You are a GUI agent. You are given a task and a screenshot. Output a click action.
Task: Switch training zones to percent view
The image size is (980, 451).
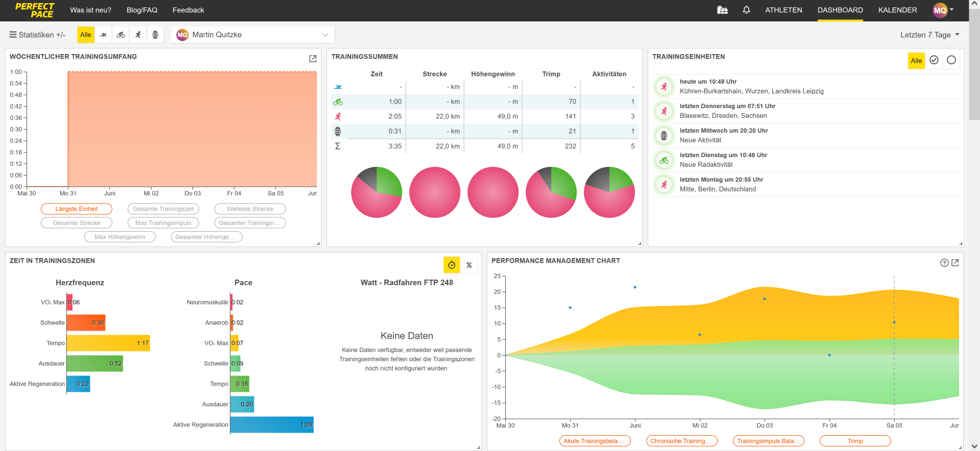[x=469, y=265]
